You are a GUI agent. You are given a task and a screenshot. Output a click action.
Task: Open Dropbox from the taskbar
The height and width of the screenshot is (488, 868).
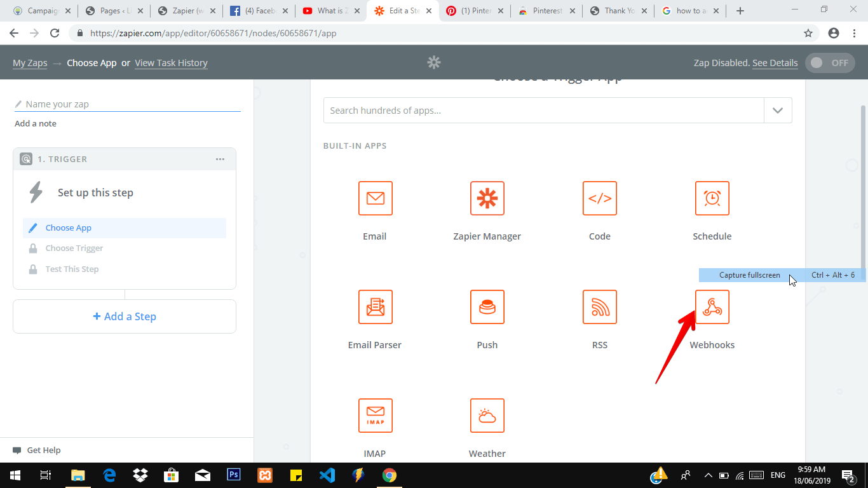point(140,475)
